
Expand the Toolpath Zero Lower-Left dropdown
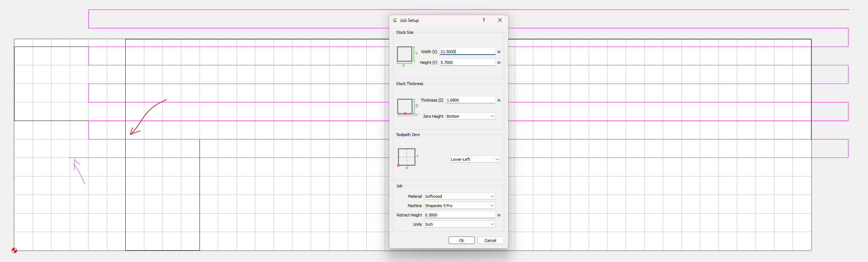click(475, 159)
